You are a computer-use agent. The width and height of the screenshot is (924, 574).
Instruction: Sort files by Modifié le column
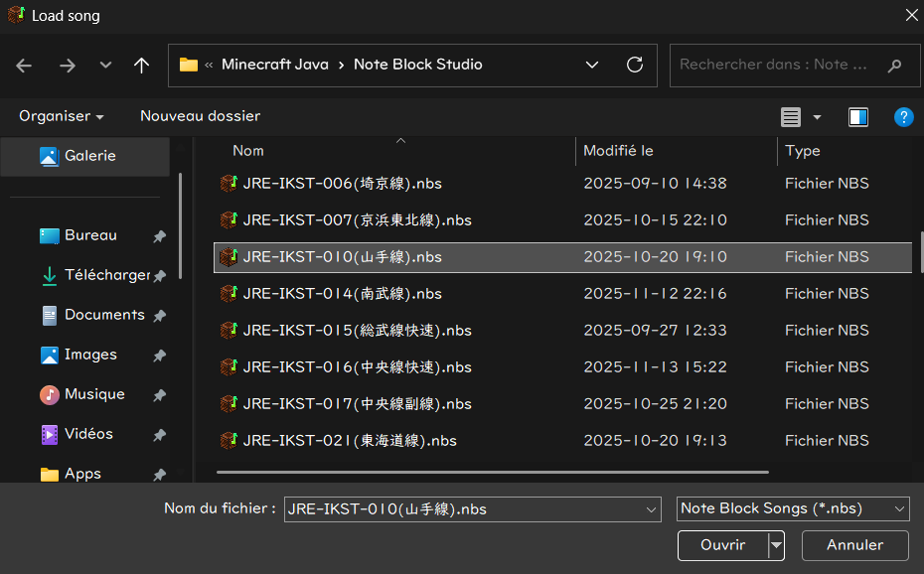618,151
